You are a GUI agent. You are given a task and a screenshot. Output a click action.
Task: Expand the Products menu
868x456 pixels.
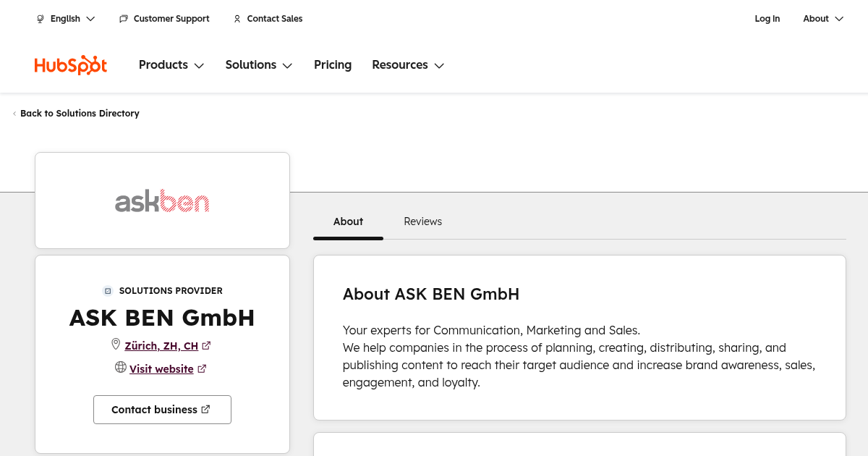[171, 65]
